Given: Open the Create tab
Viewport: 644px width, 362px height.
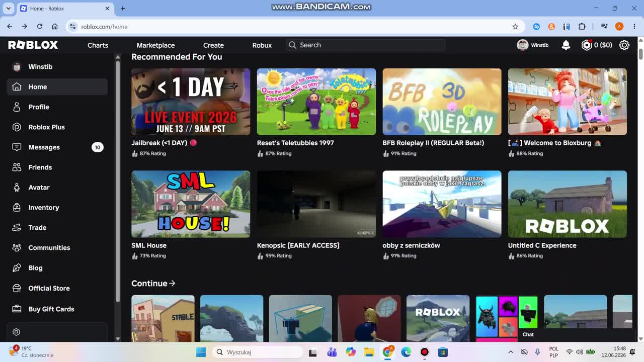Looking at the screenshot, I should pos(213,45).
